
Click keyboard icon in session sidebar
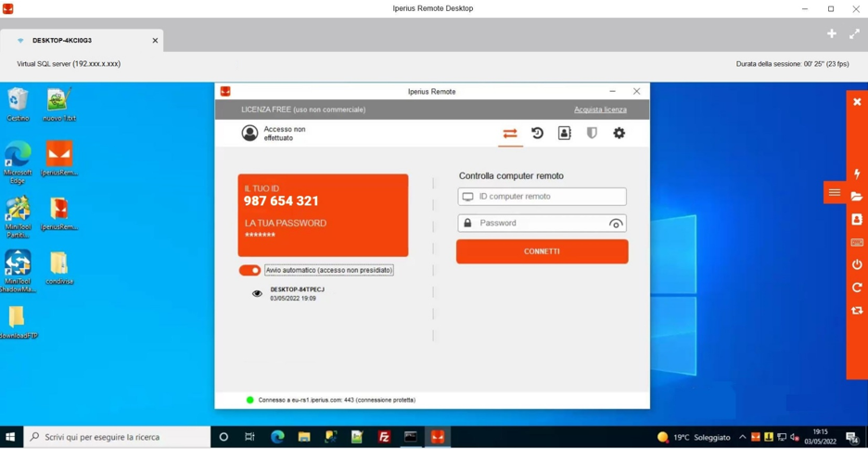click(857, 242)
